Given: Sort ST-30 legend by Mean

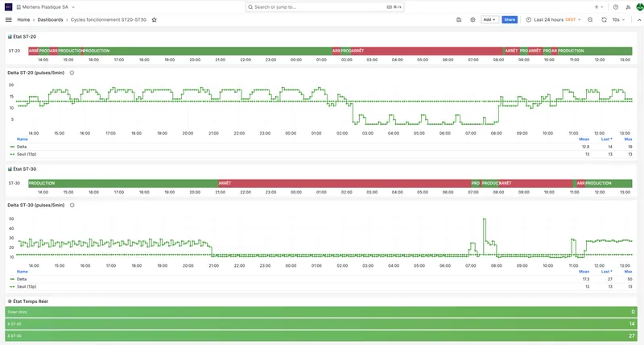Looking at the screenshot, I should (584, 272).
